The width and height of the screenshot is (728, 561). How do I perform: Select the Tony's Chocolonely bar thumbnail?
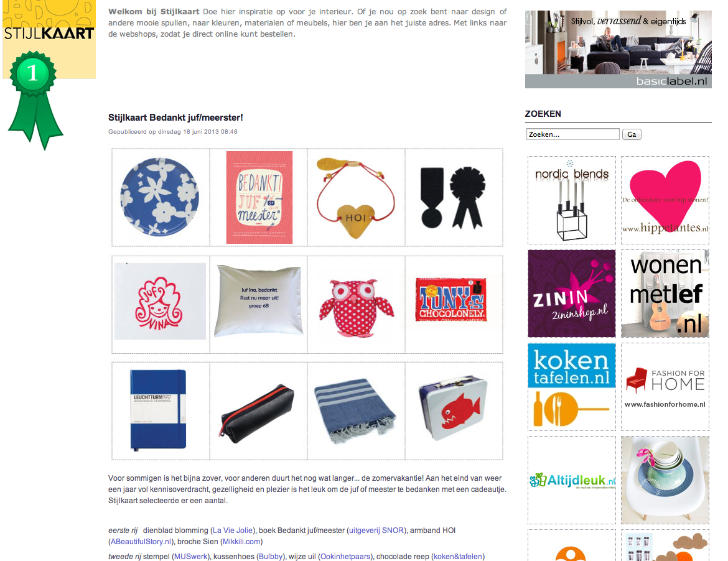click(454, 304)
